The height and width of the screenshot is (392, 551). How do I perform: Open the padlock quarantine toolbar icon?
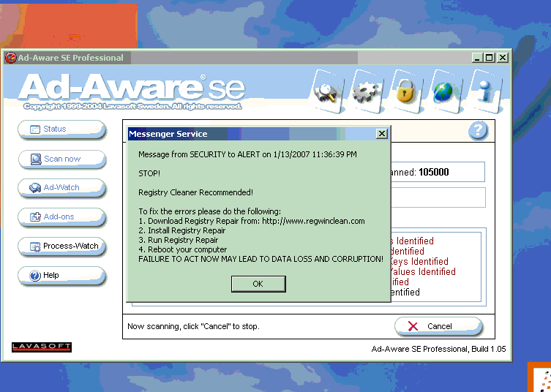coord(407,91)
